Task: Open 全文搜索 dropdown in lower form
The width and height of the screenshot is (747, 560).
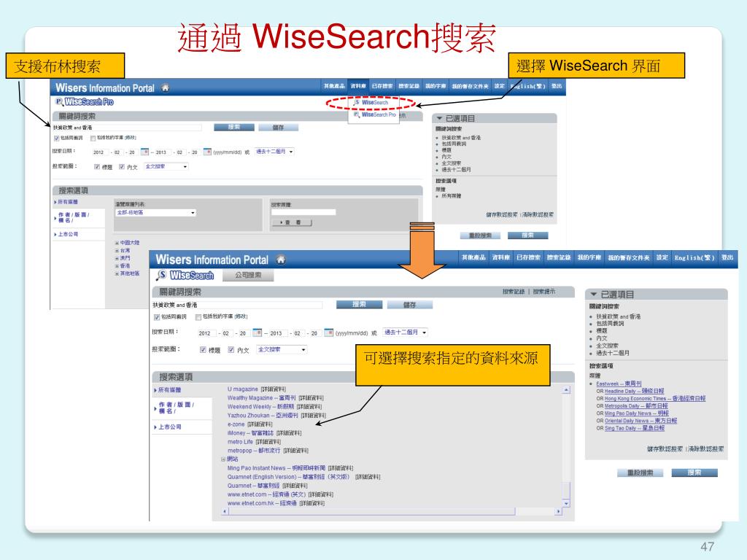Action: (x=282, y=349)
